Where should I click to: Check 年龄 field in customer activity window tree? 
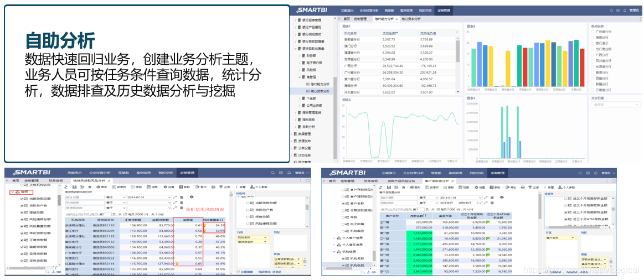[x=343, y=217]
